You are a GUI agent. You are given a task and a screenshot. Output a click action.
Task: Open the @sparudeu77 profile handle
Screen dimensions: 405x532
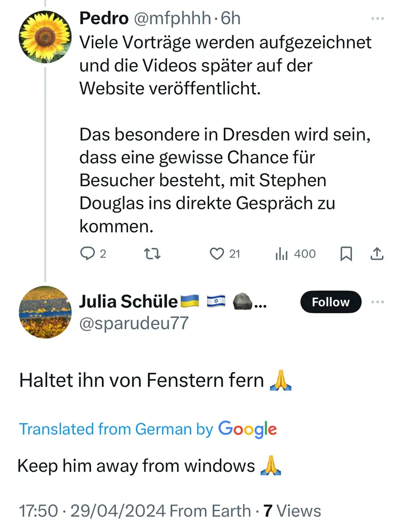134,323
